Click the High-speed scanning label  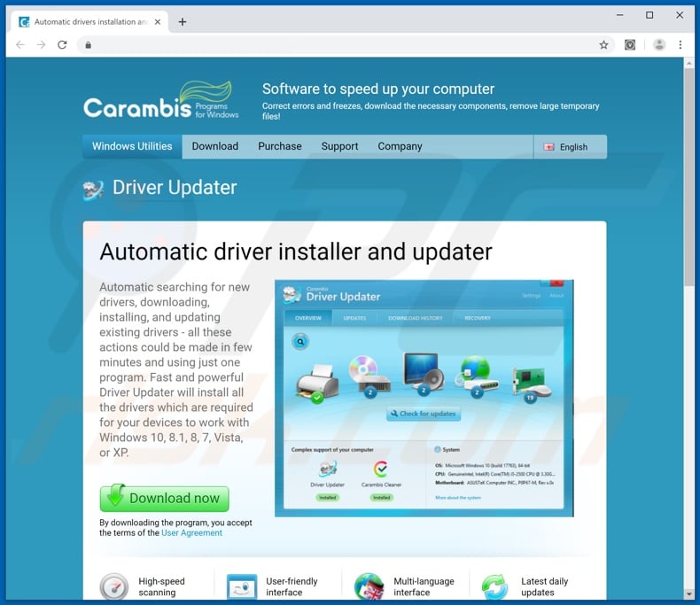161,586
